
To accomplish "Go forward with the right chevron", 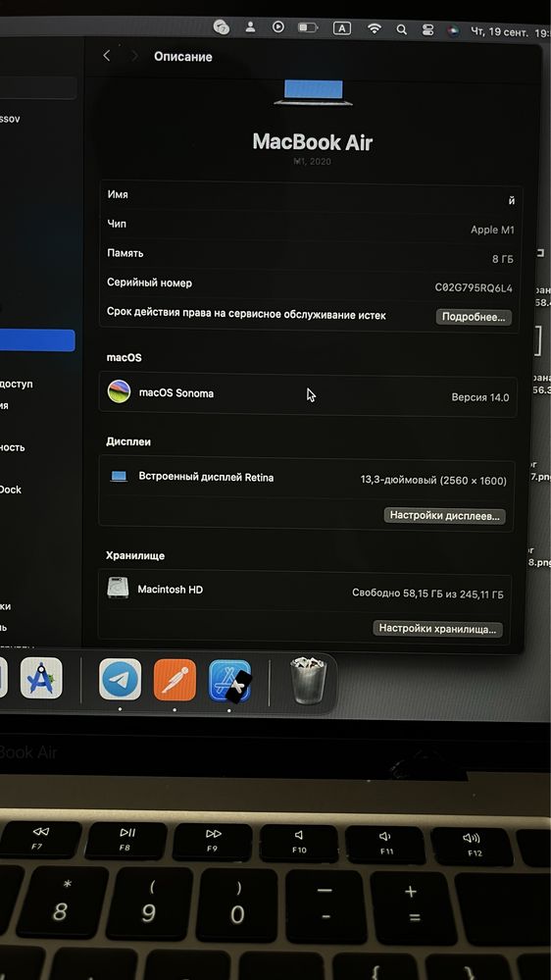I will 134,56.
